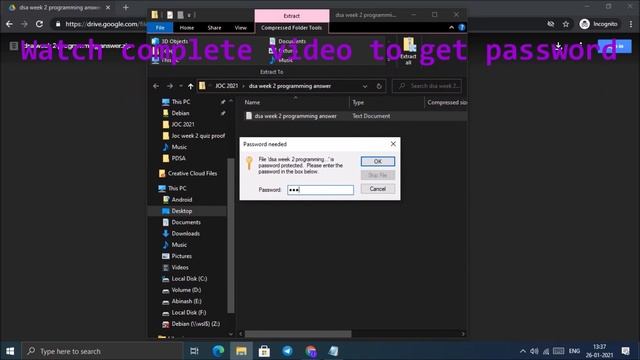This screenshot has width=640, height=360.
Task: Expand the address bar history dropdown
Action: (x=365, y=86)
